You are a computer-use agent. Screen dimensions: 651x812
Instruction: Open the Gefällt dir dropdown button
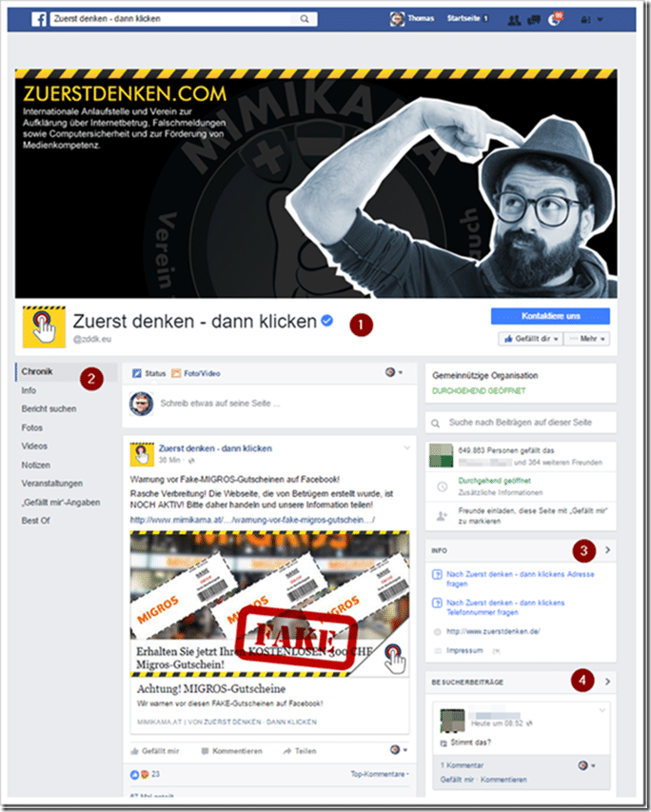[x=530, y=339]
